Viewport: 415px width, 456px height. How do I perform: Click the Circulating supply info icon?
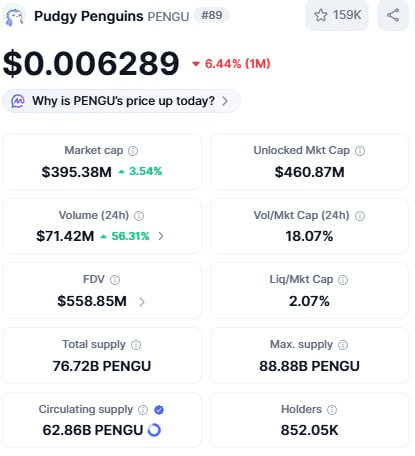click(143, 410)
